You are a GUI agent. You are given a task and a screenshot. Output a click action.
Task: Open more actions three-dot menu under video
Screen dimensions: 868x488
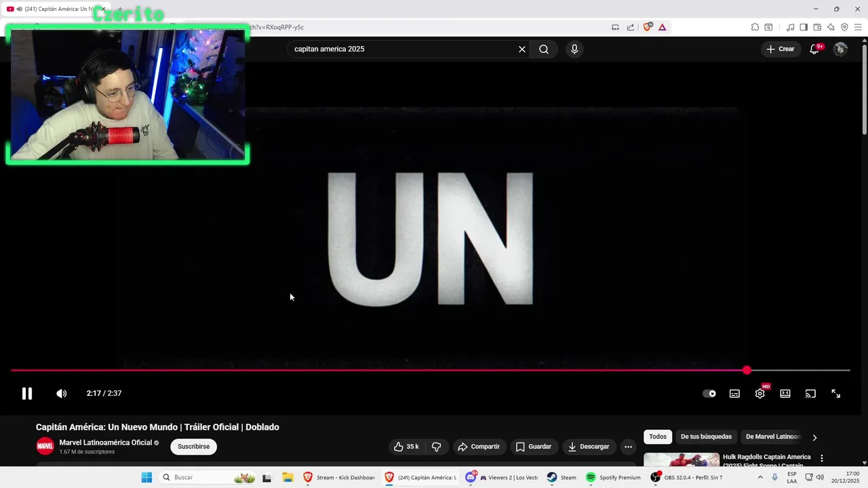click(628, 447)
